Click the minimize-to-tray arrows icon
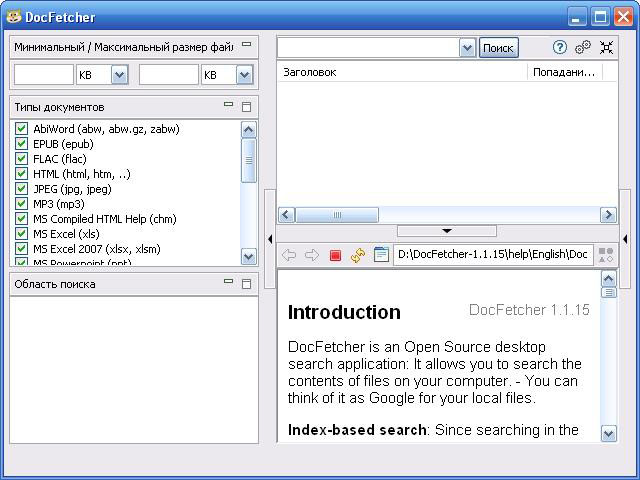The image size is (640, 480). click(607, 47)
